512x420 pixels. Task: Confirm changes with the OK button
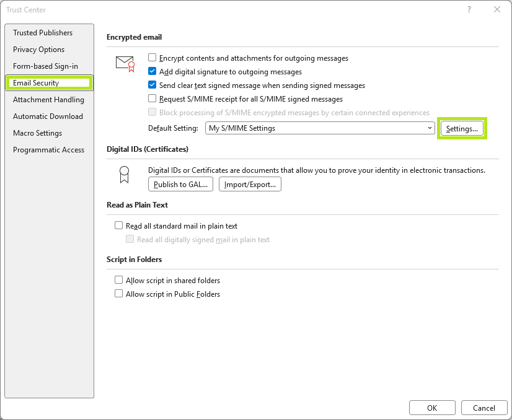[432, 408]
